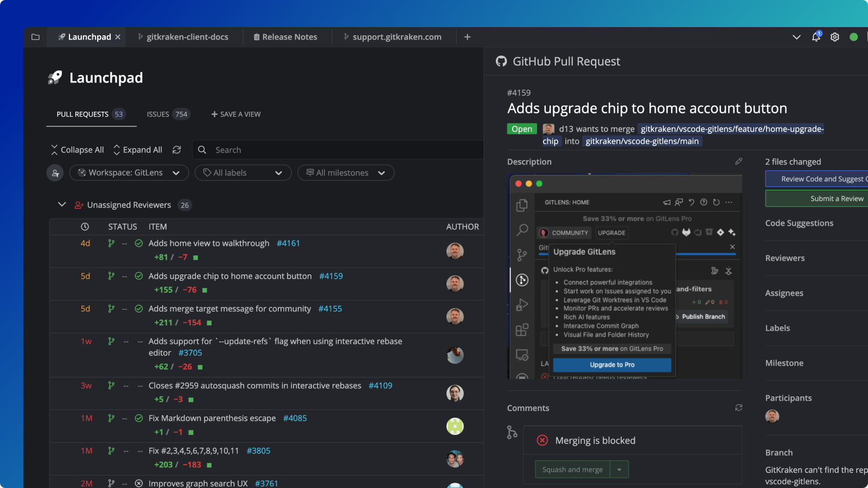Switch to the ISSUES tab
Image resolution: width=868 pixels, height=488 pixels.
click(158, 114)
